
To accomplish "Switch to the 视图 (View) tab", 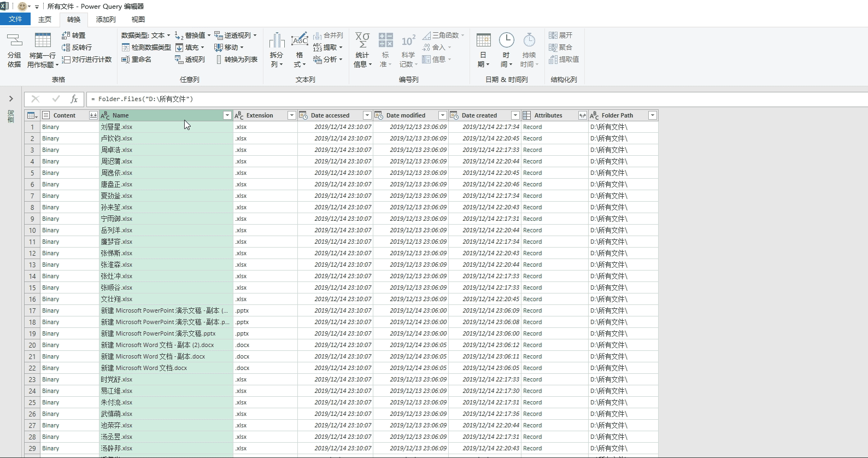I will 138,20.
